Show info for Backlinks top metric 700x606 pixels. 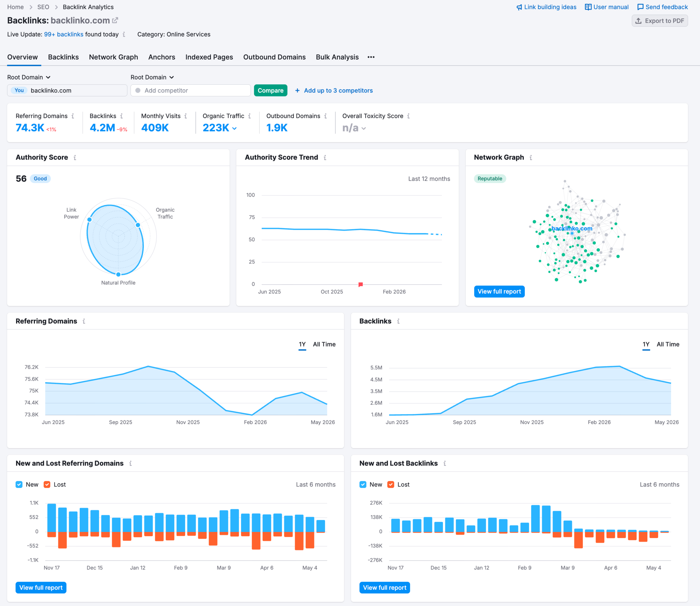(121, 116)
